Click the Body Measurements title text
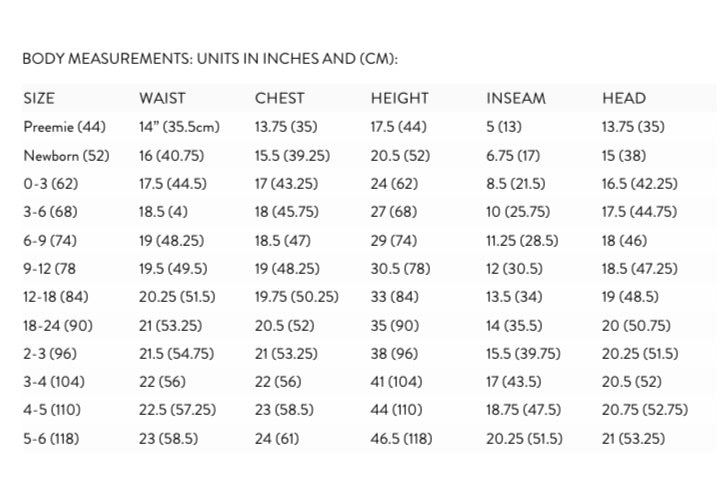Viewport: 723px width, 495px height. [x=210, y=59]
